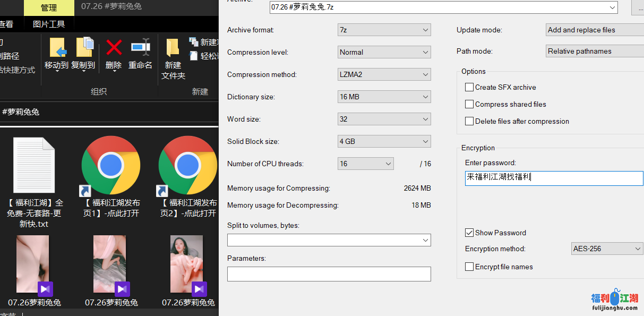Click the 移动到 (Move to) icon
The image size is (644, 316).
coord(57,49)
